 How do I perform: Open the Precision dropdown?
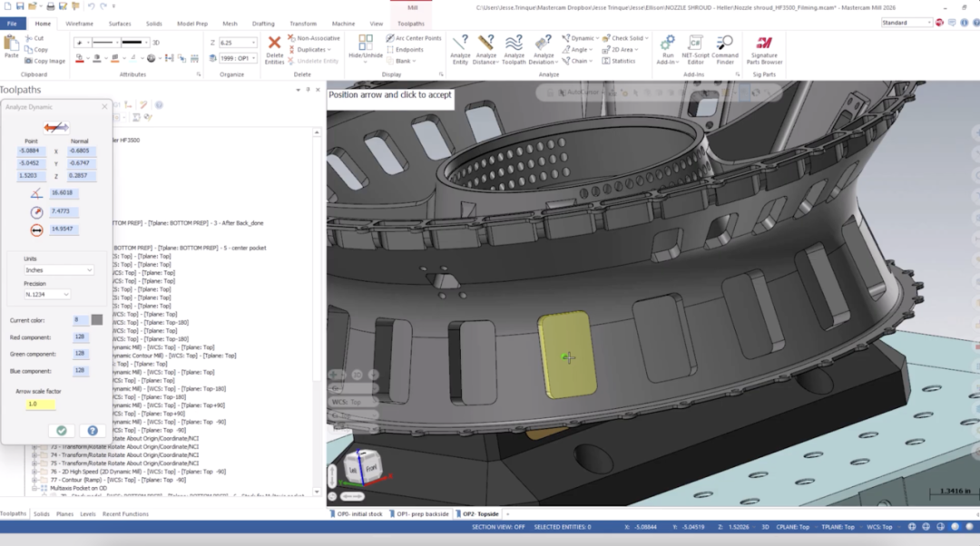tap(47, 294)
